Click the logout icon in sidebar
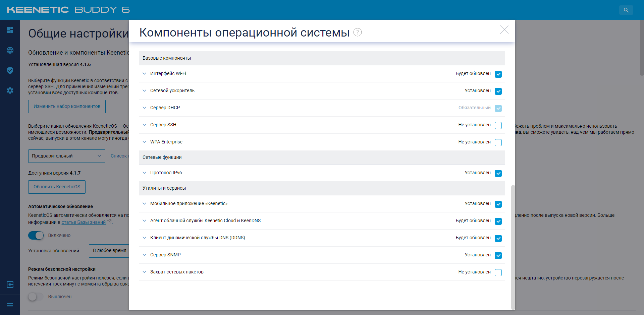The image size is (644, 315). [10, 285]
